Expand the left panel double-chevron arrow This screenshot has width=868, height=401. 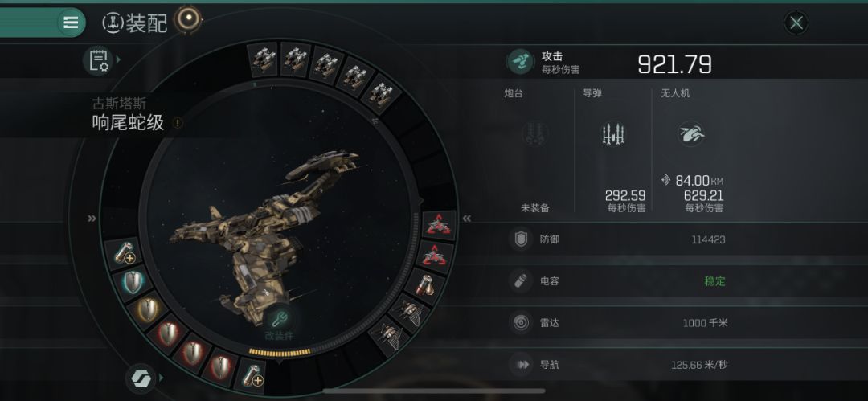click(92, 219)
